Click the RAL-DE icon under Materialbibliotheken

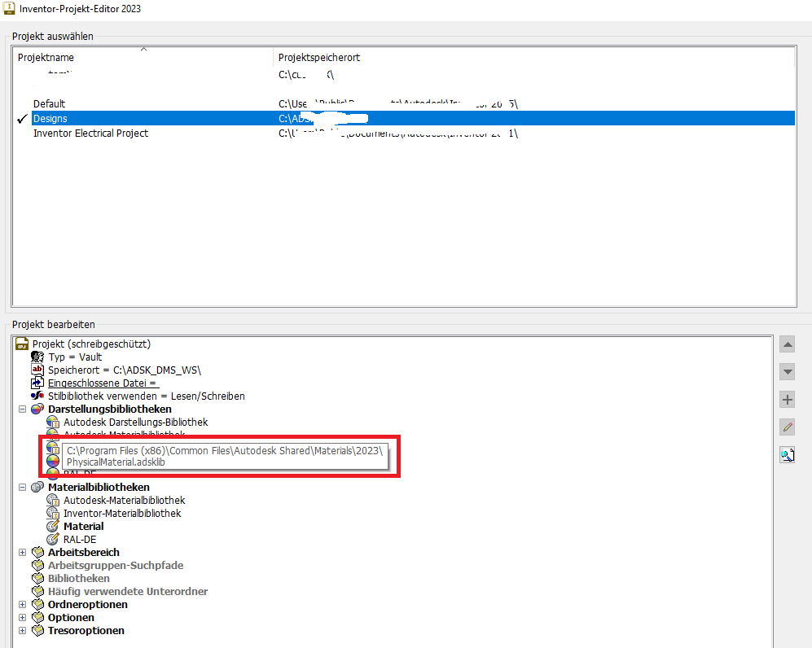click(53, 539)
